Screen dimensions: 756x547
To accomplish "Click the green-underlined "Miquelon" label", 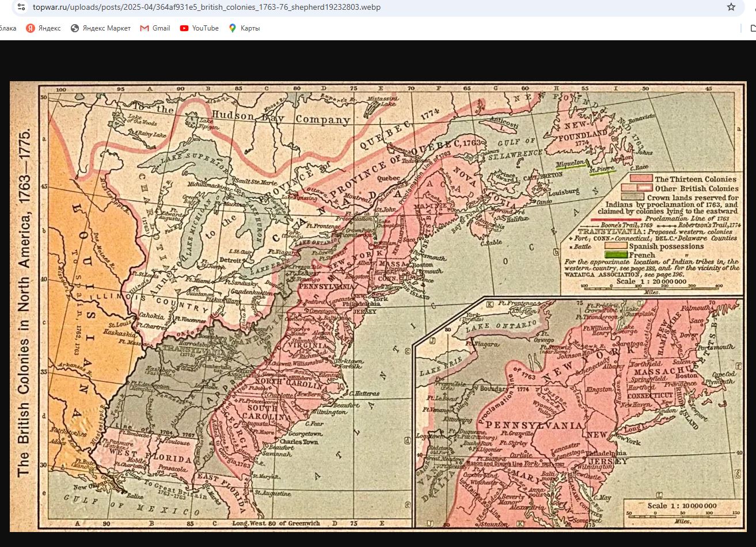I will click(x=571, y=164).
